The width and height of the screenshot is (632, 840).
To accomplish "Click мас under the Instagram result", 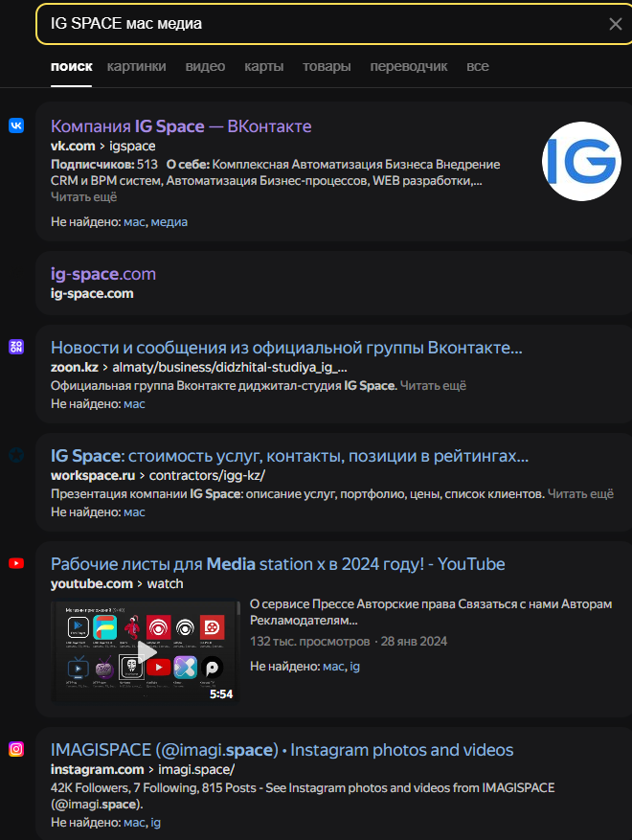I will [x=134, y=823].
